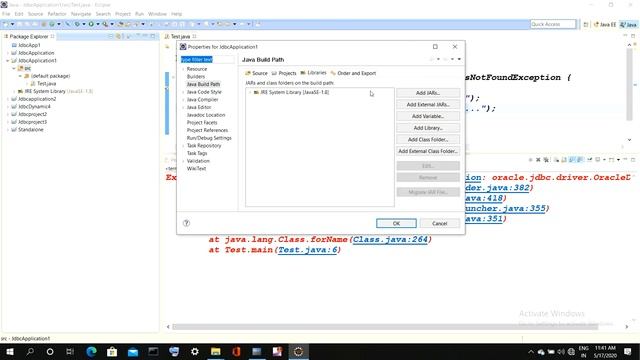
Task: Click the New file wizard icon
Action: tap(6, 24)
